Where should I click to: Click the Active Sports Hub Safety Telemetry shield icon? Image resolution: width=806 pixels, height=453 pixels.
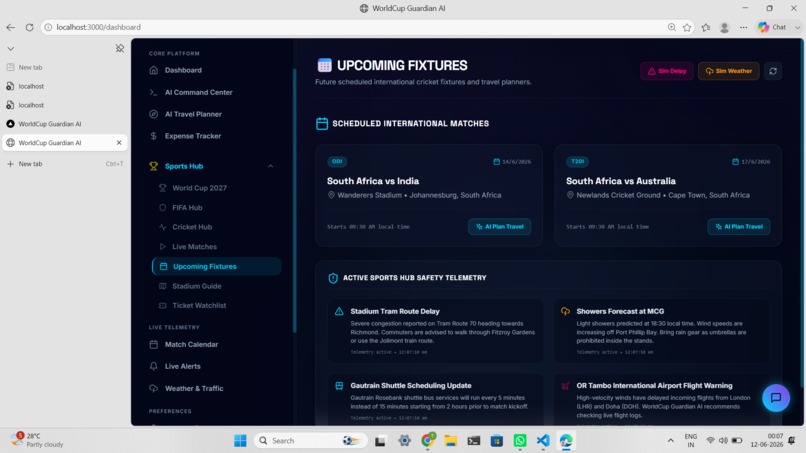pyautogui.click(x=333, y=278)
